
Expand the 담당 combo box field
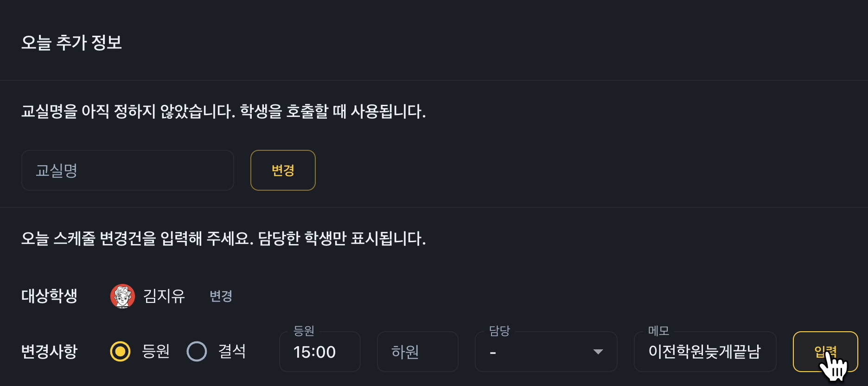(x=546, y=351)
